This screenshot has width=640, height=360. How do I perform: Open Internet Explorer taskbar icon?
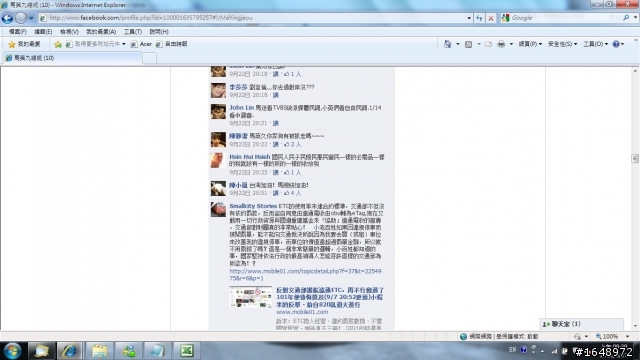(69, 351)
